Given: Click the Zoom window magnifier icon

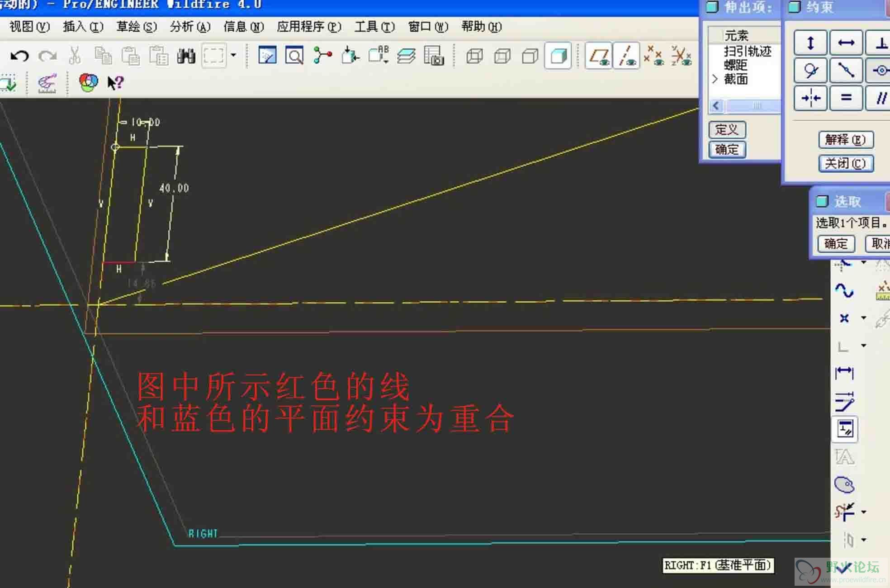Looking at the screenshot, I should click(x=294, y=56).
